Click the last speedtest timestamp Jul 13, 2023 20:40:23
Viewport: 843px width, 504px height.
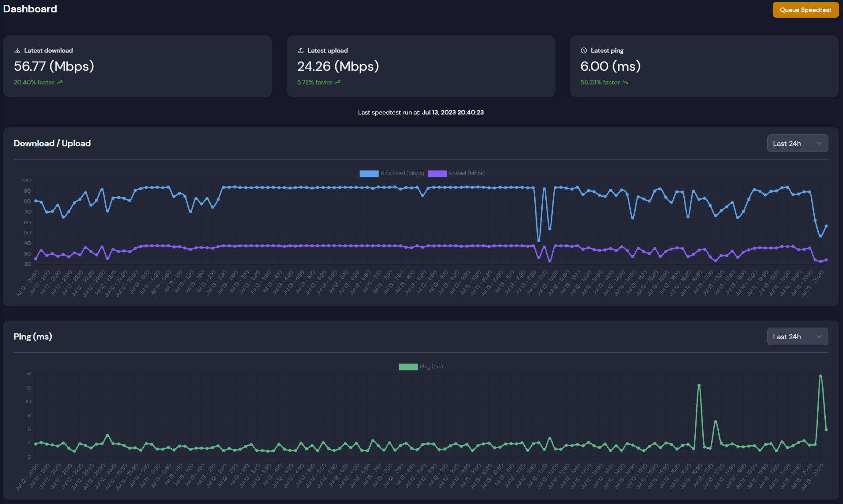coord(453,112)
